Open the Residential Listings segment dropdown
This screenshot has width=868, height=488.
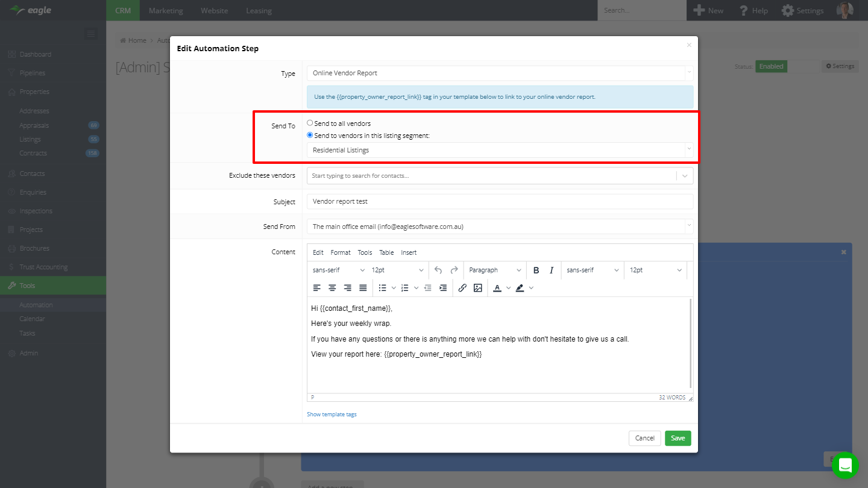[x=500, y=150]
